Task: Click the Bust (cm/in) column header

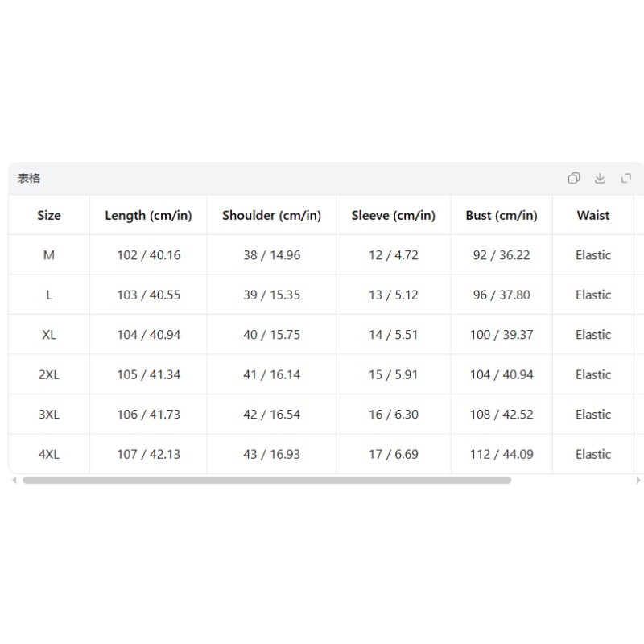Action: pos(502,215)
